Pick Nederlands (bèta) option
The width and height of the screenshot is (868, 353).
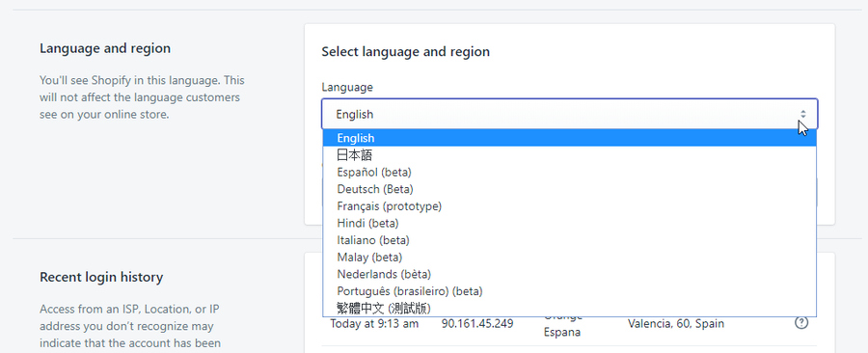pos(569,274)
